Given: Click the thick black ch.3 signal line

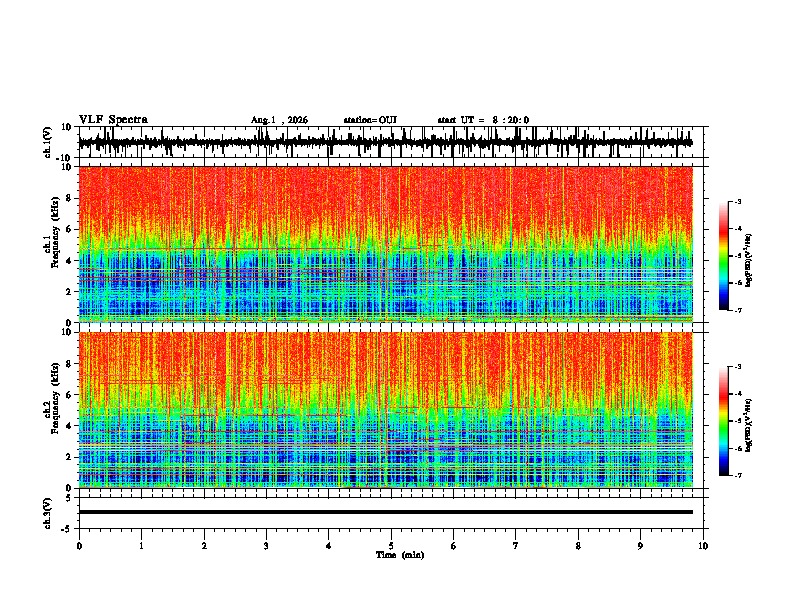Looking at the screenshot, I should tap(385, 512).
